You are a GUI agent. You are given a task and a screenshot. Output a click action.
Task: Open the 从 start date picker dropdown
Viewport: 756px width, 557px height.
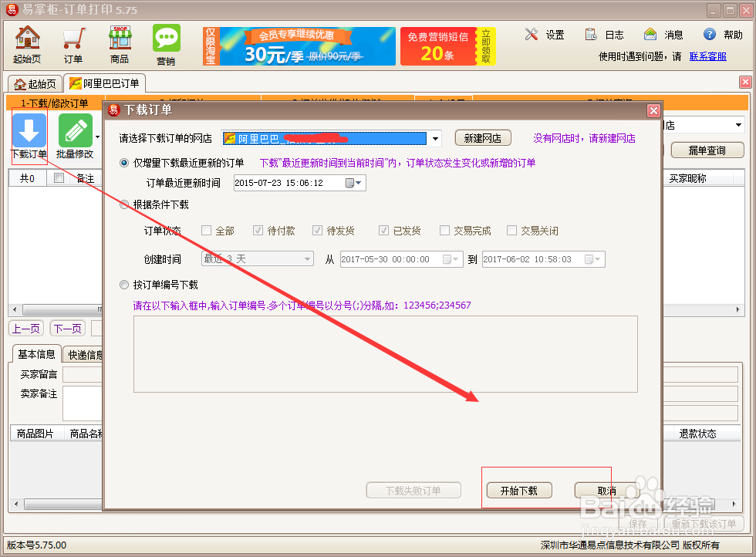[451, 259]
